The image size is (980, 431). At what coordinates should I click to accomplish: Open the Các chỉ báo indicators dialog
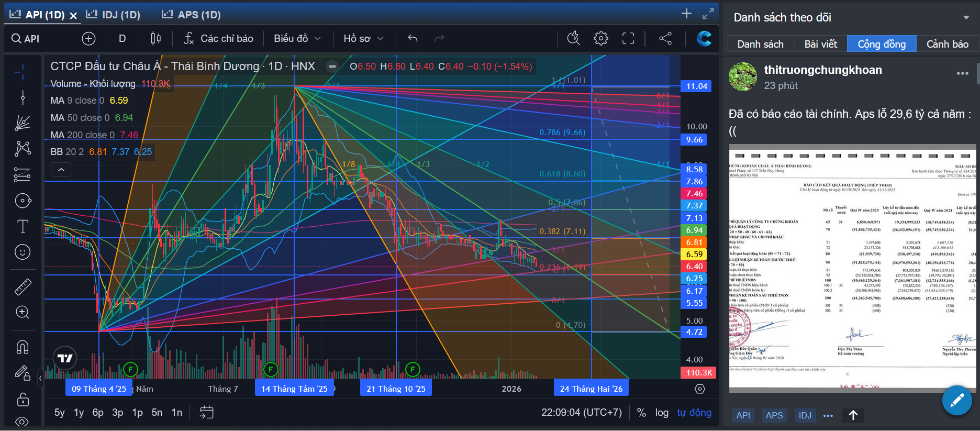click(218, 38)
